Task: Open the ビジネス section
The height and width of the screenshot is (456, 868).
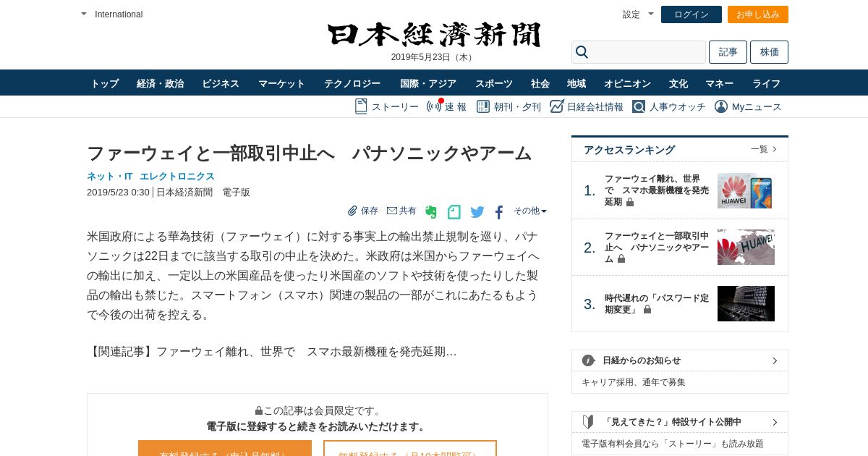Action: click(221, 83)
